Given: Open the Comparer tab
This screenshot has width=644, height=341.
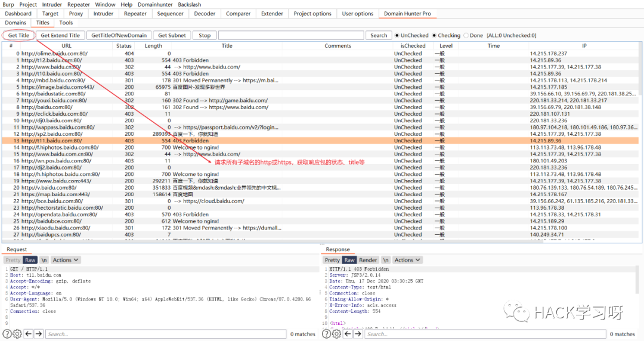Looking at the screenshot, I should (238, 14).
